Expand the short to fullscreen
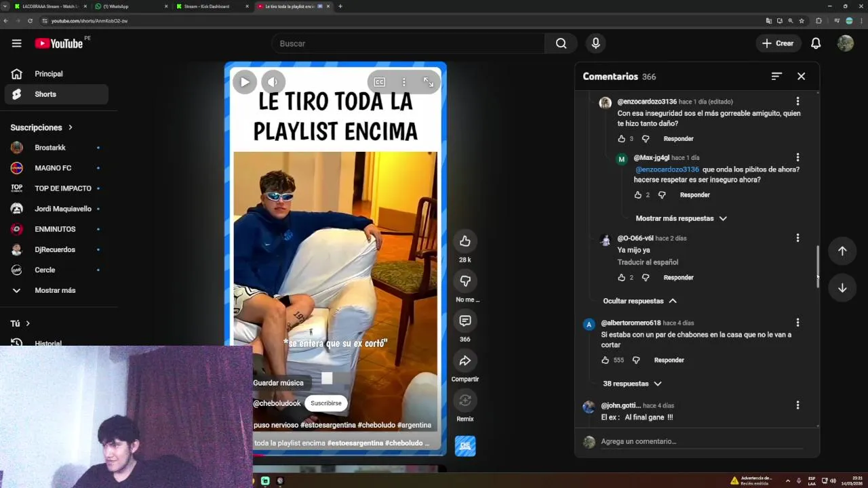The height and width of the screenshot is (488, 868). pos(429,82)
